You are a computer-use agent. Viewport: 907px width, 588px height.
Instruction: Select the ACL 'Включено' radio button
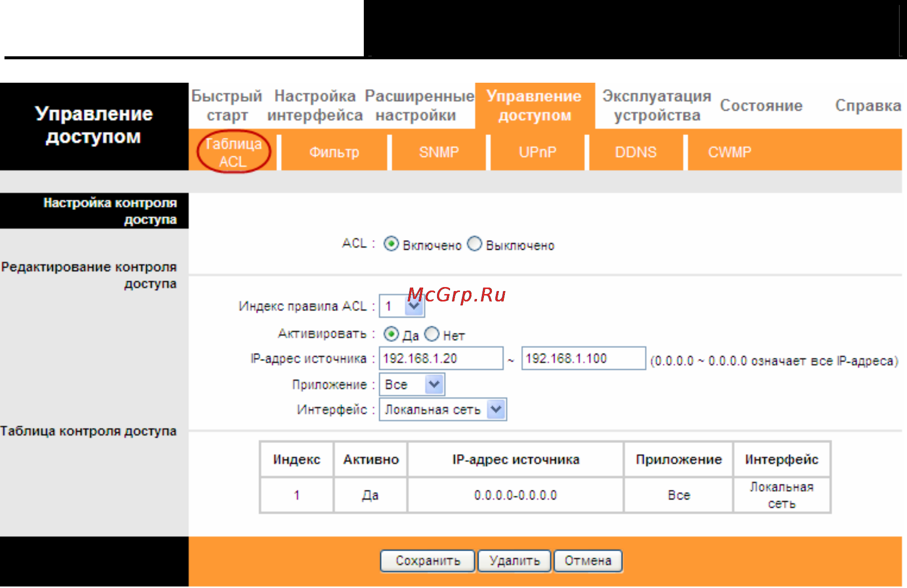point(391,244)
